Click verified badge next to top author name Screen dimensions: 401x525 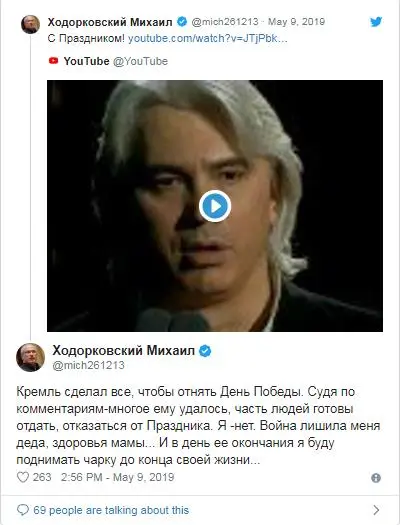click(x=182, y=22)
